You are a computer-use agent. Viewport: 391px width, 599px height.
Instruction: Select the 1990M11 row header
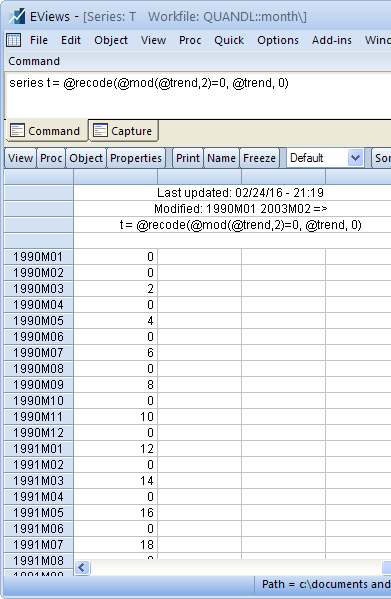(39, 417)
